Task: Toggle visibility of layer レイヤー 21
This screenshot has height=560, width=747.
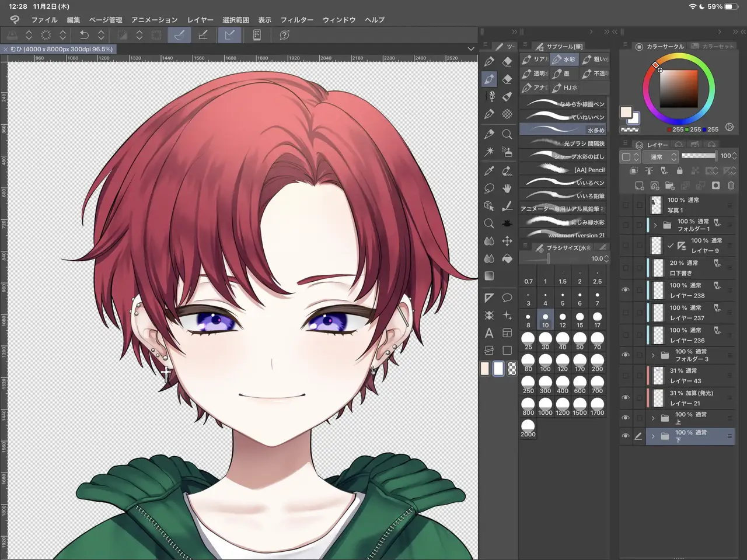Action: tap(626, 398)
